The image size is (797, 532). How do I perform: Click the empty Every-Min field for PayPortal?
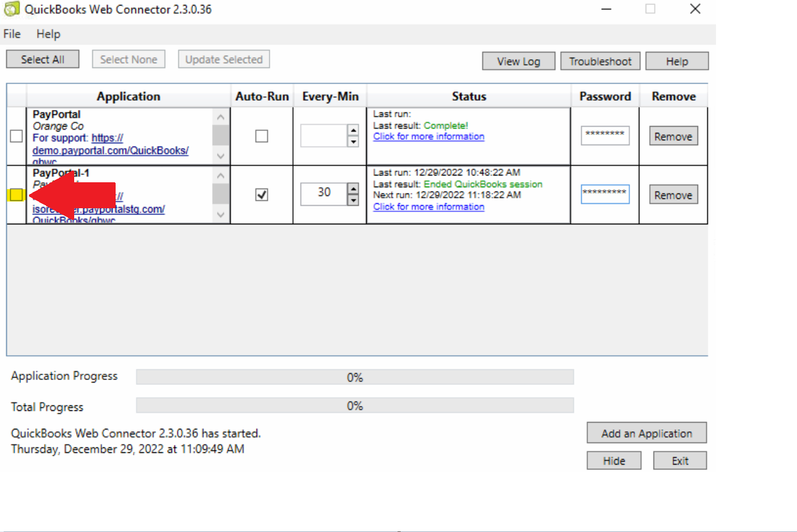point(323,136)
